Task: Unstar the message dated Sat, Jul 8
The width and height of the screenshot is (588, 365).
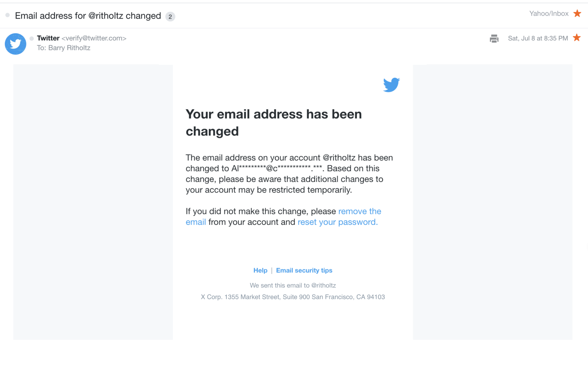Action: [577, 38]
